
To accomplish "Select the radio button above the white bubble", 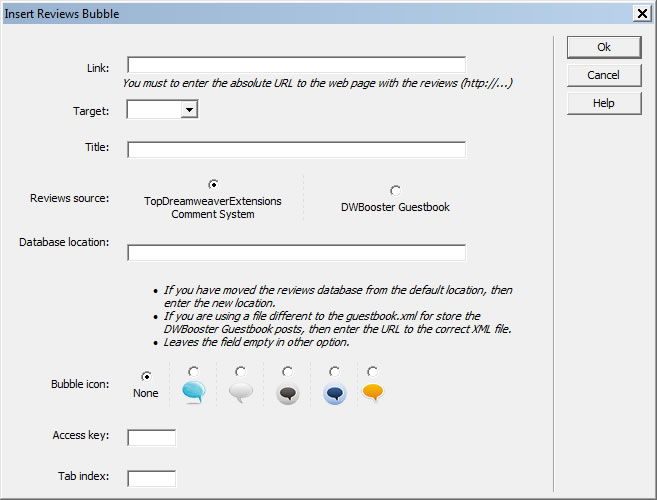I will click(x=241, y=372).
